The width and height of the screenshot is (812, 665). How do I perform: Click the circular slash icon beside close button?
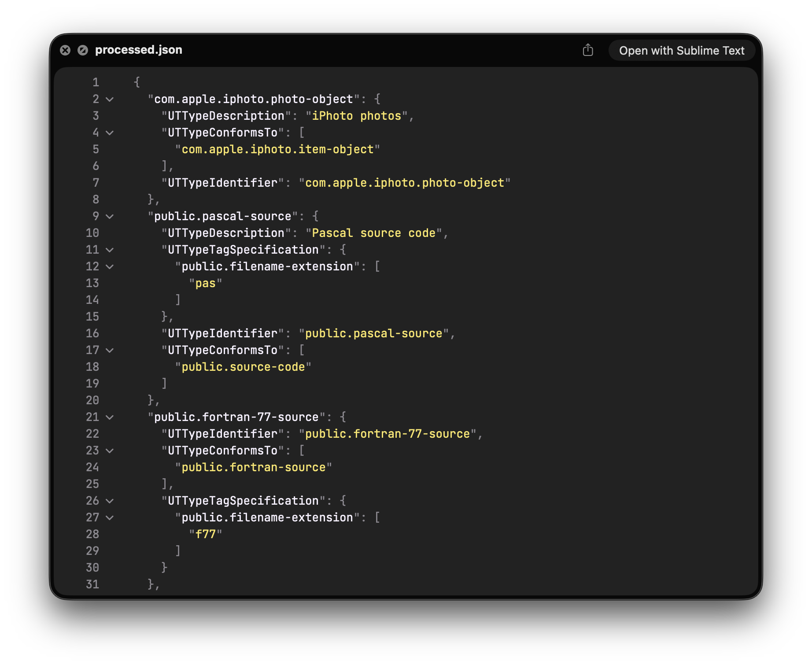83,50
